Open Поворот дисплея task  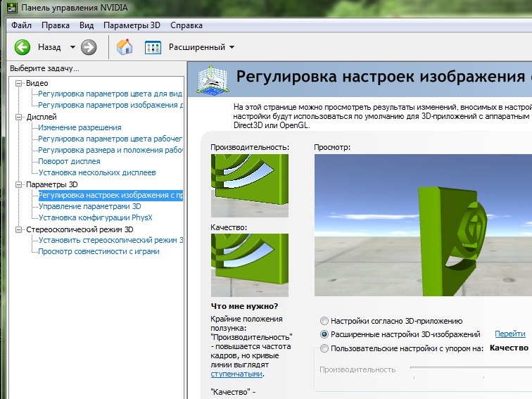point(69,161)
